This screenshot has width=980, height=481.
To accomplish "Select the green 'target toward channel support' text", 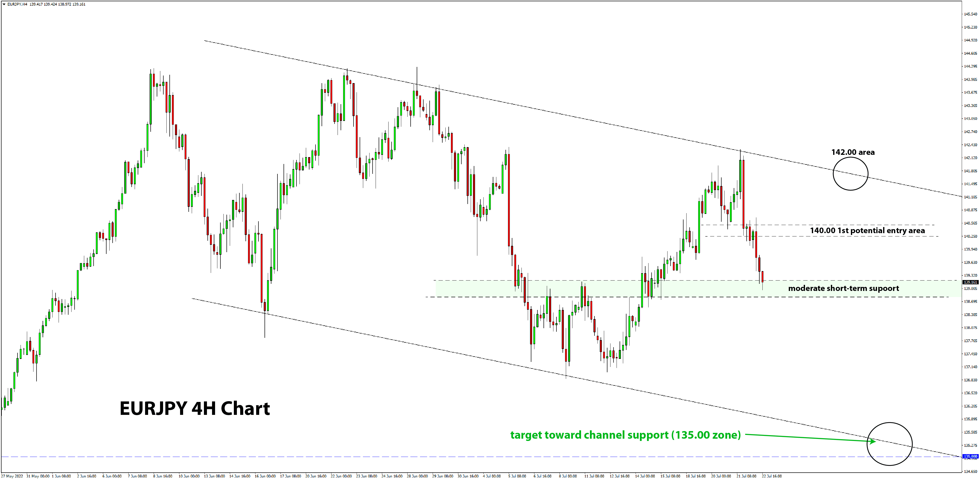I will click(625, 435).
